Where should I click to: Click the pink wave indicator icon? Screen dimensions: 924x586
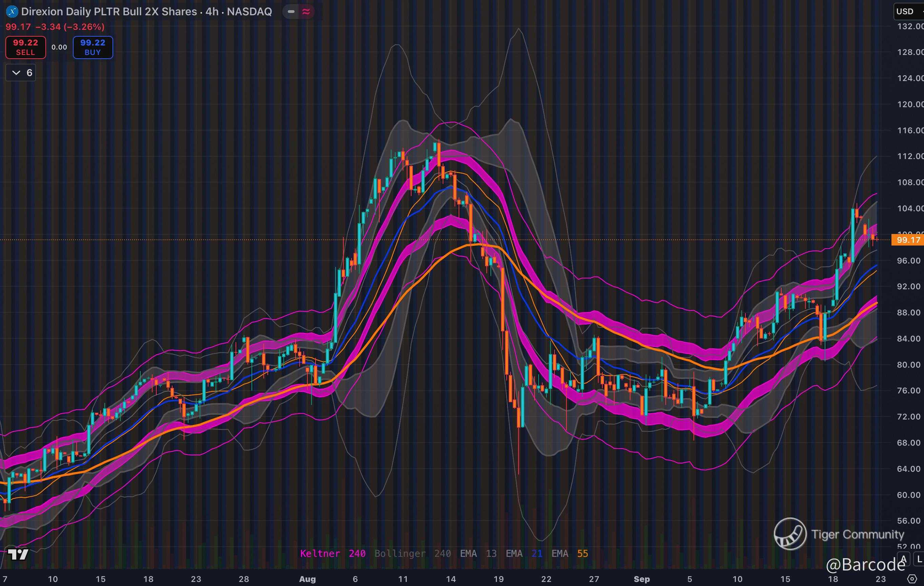click(x=306, y=12)
